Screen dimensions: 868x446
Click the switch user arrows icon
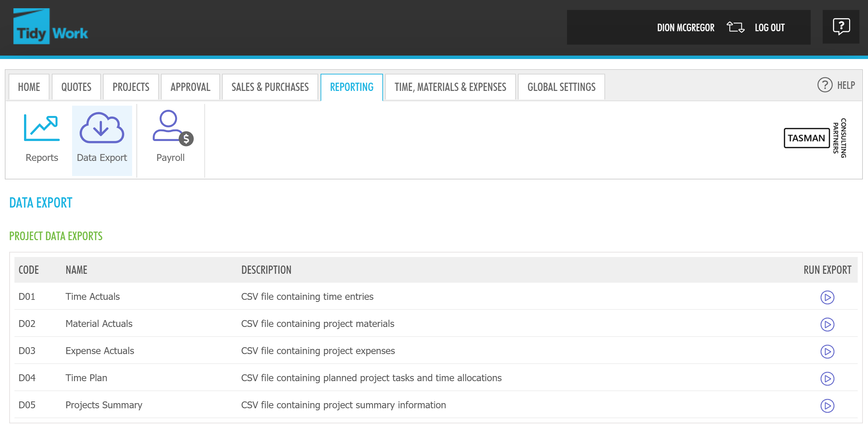point(735,27)
